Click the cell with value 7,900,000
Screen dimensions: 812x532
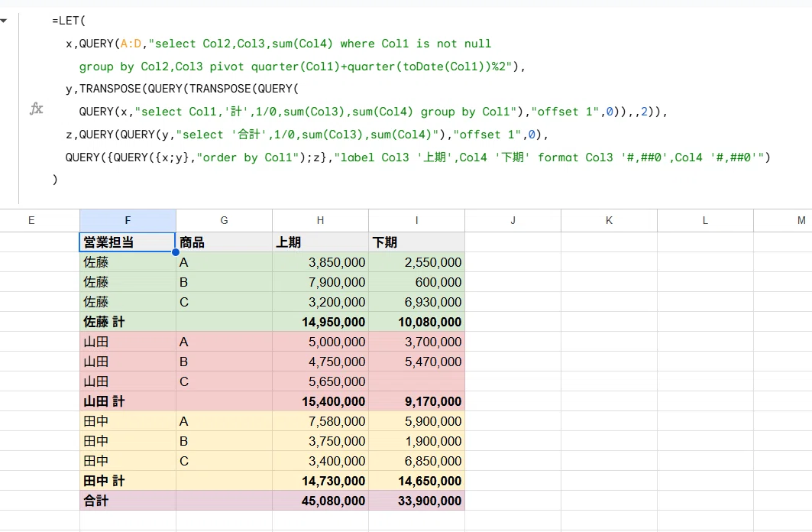click(321, 282)
